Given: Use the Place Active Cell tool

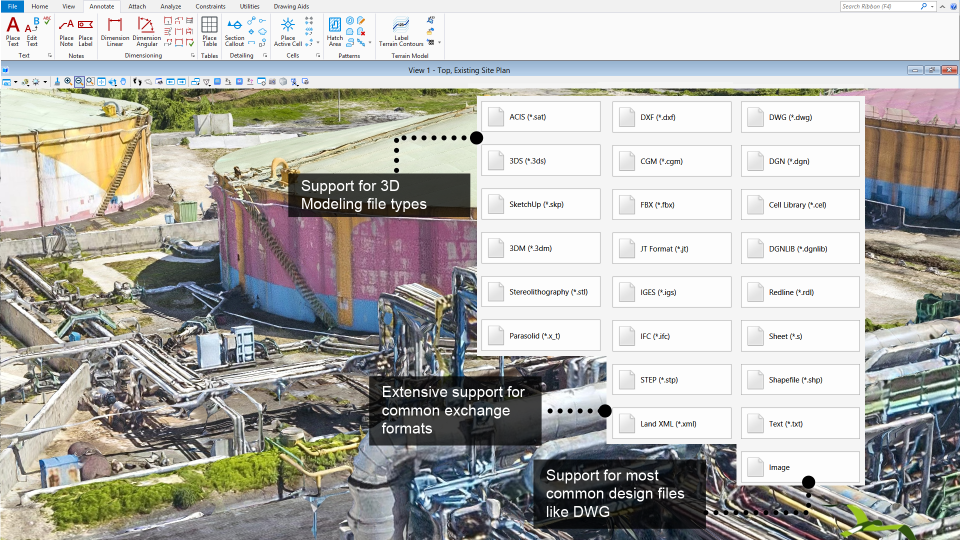Looking at the screenshot, I should (x=288, y=30).
